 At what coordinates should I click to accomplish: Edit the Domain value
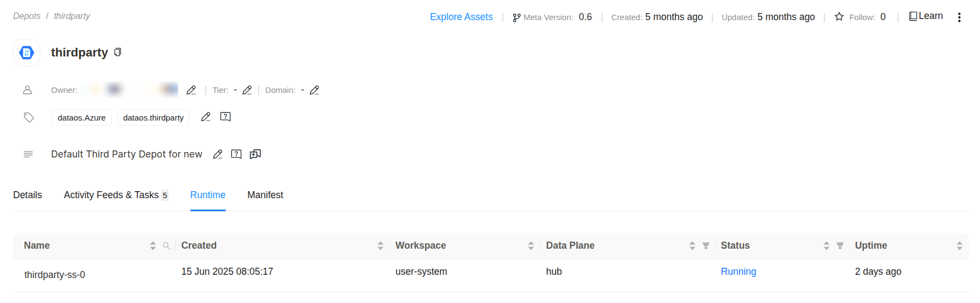tap(315, 90)
